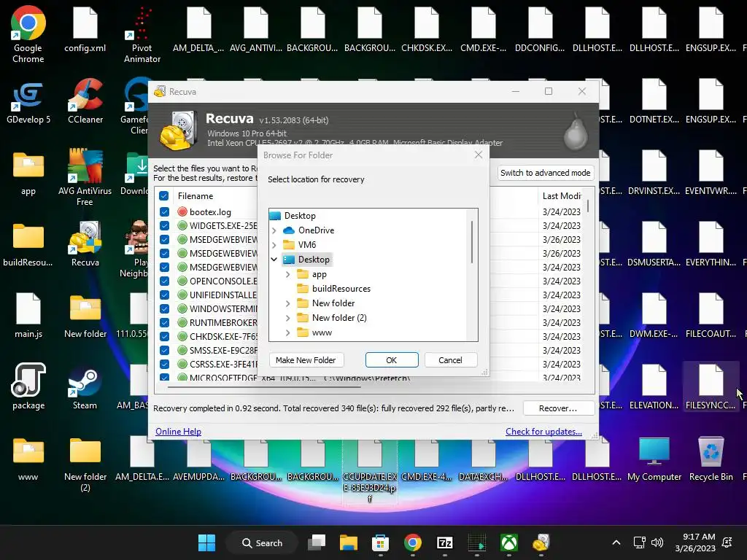Open the Online Help link
The image size is (747, 560).
pos(178,432)
